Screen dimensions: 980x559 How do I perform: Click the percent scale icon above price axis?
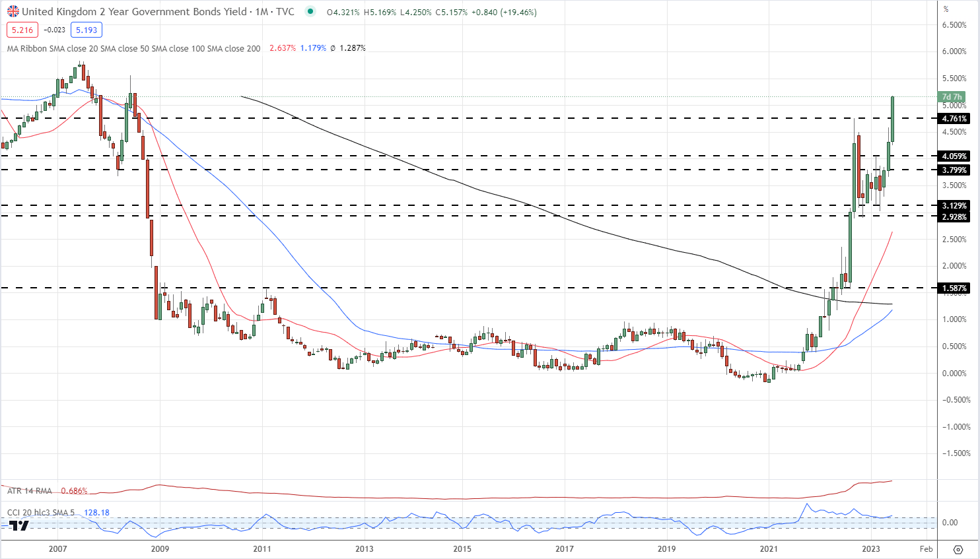coord(946,9)
